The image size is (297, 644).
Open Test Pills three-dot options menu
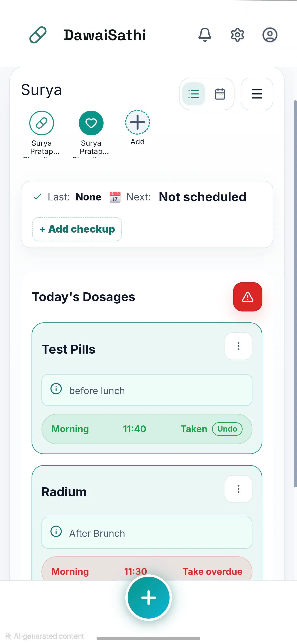pyautogui.click(x=239, y=346)
